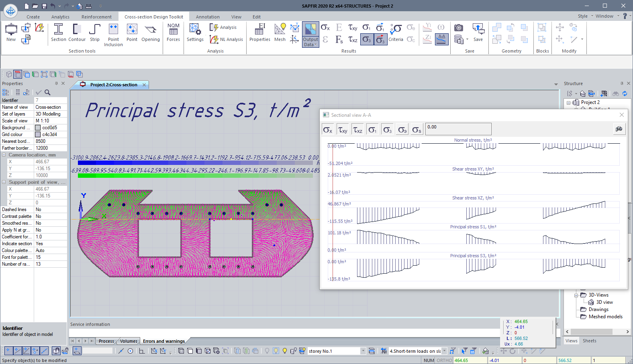Switch to the Annotation ribbon tab

tap(208, 17)
